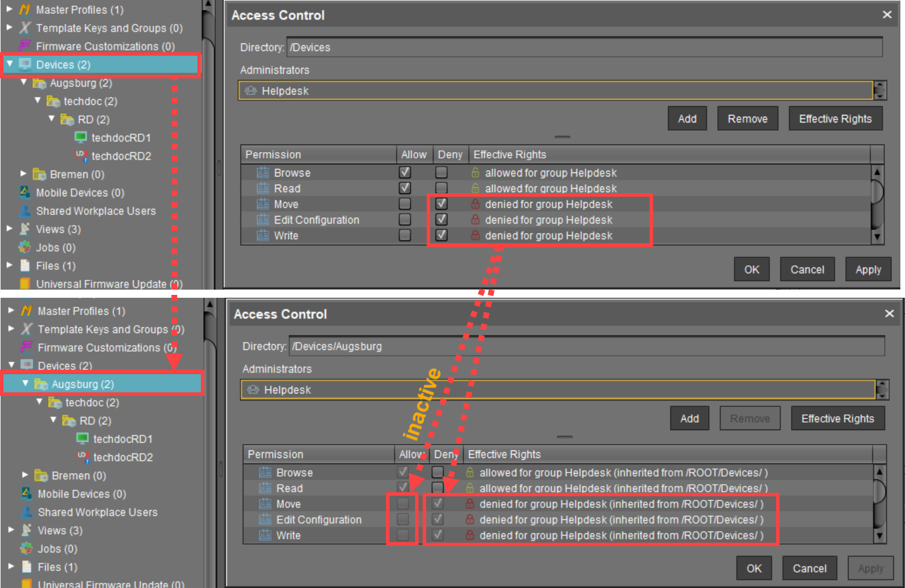Click the Jobs icon in the bottom tree
Screen dimensions: 905x588
[26, 549]
